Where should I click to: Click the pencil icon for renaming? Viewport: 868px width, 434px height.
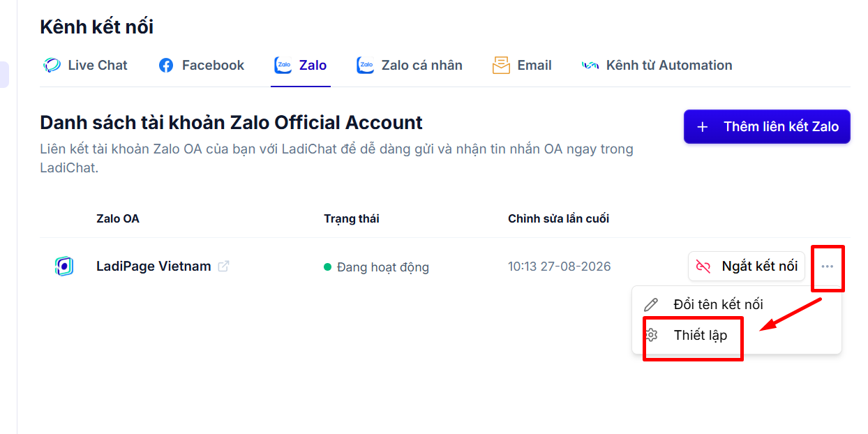651,305
